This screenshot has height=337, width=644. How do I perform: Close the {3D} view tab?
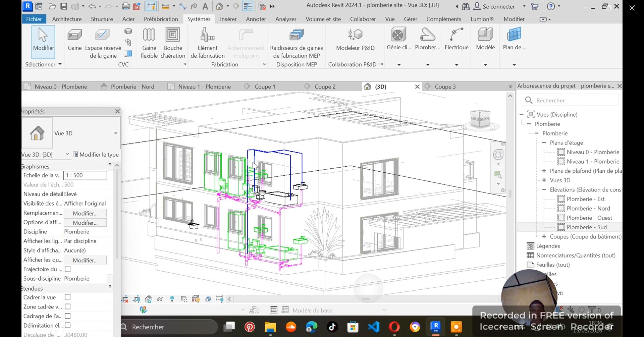pos(417,87)
